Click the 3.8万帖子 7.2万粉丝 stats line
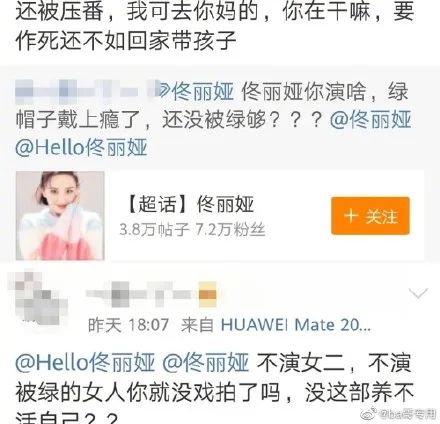The image size is (440, 424). tap(192, 230)
